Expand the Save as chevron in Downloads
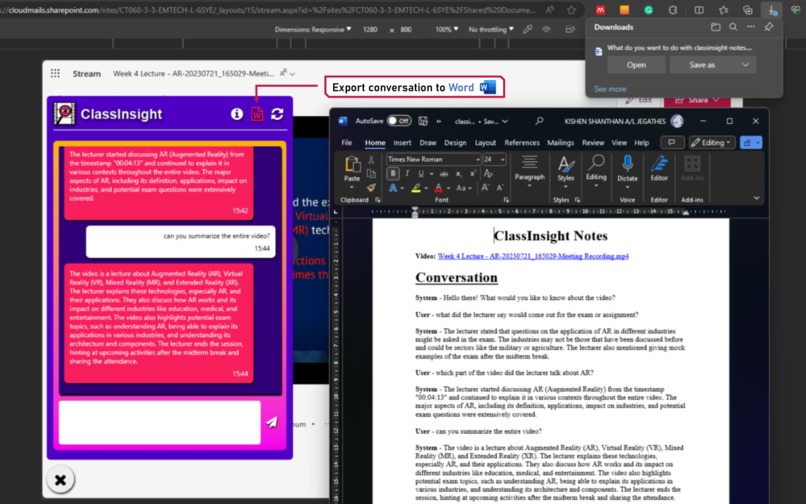 745,65
